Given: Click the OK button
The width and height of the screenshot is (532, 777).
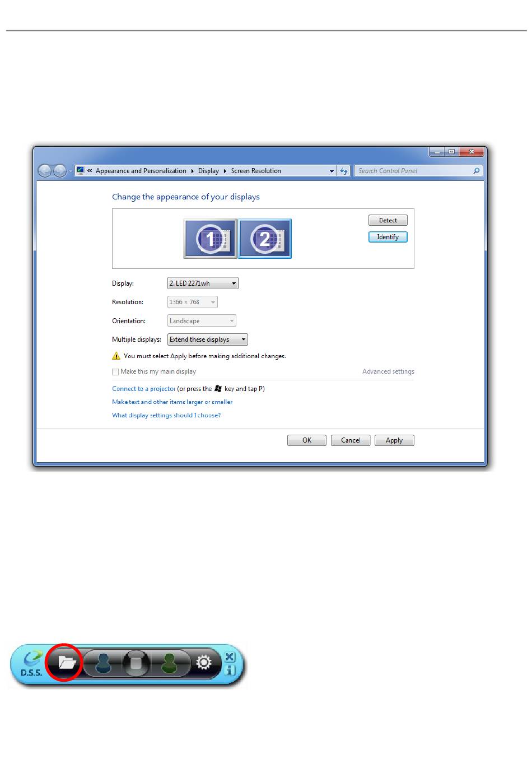Looking at the screenshot, I should 307,440.
